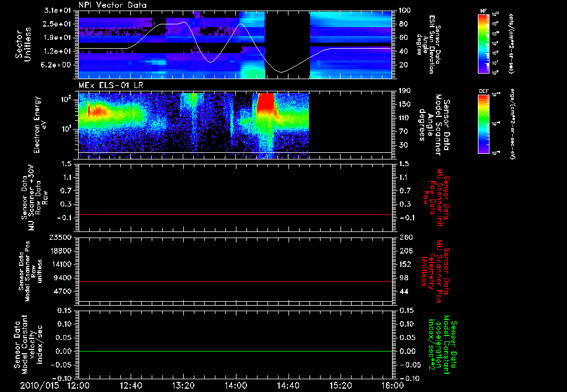Click the 12:00 time axis label
This screenshot has height=392, width=567.
pyautogui.click(x=79, y=385)
